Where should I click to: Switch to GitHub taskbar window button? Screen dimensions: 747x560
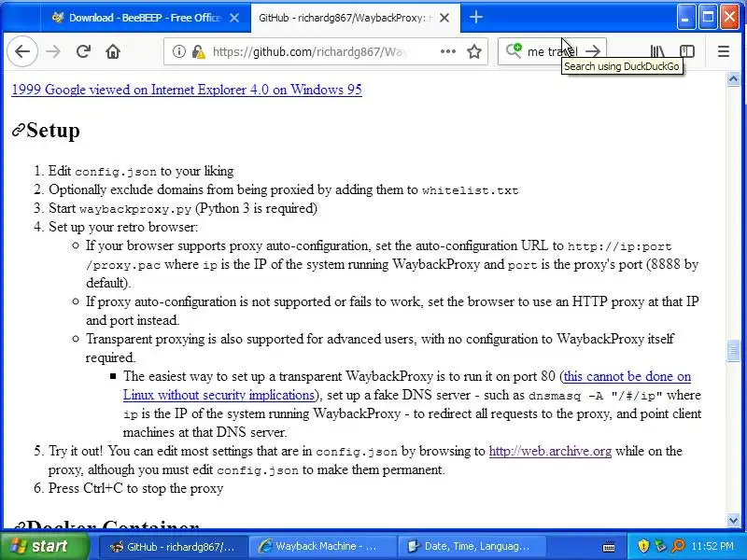tap(174, 546)
